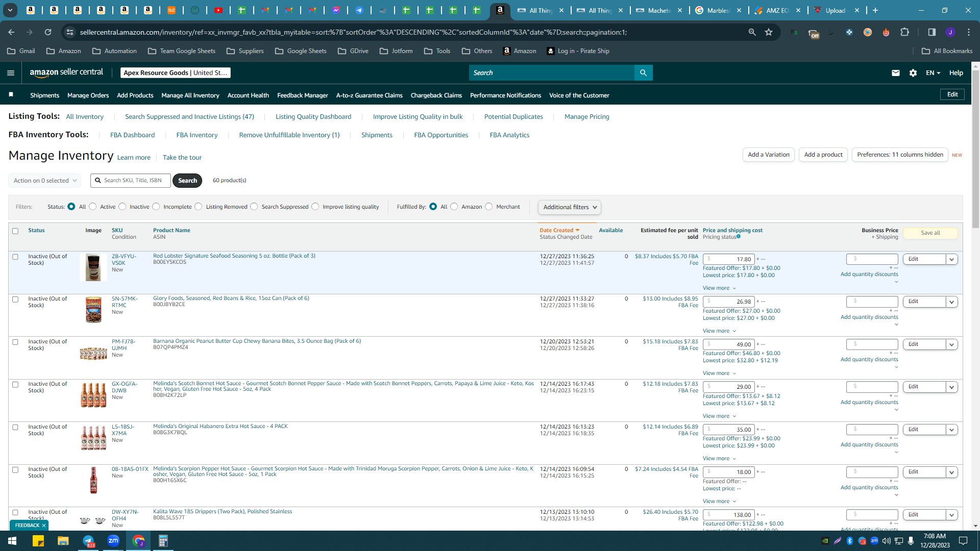Viewport: 980px width, 551px height.
Task: Open Edit dropdown arrow for Glory Foods row
Action: (952, 302)
